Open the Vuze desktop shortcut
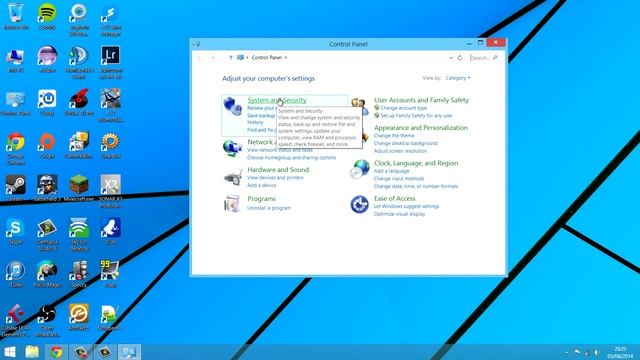 [111, 231]
